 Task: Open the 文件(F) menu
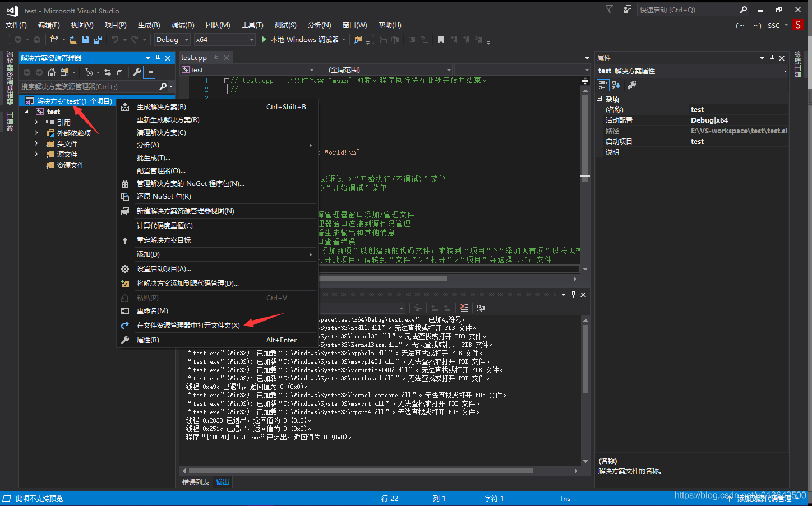(16, 25)
